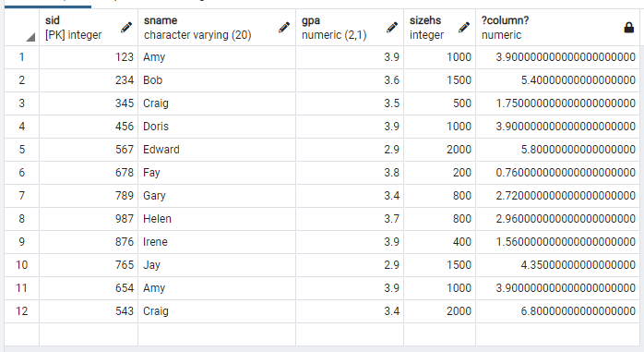This screenshot has width=644, height=352.
Task: Select row number 3
Action: (22, 103)
